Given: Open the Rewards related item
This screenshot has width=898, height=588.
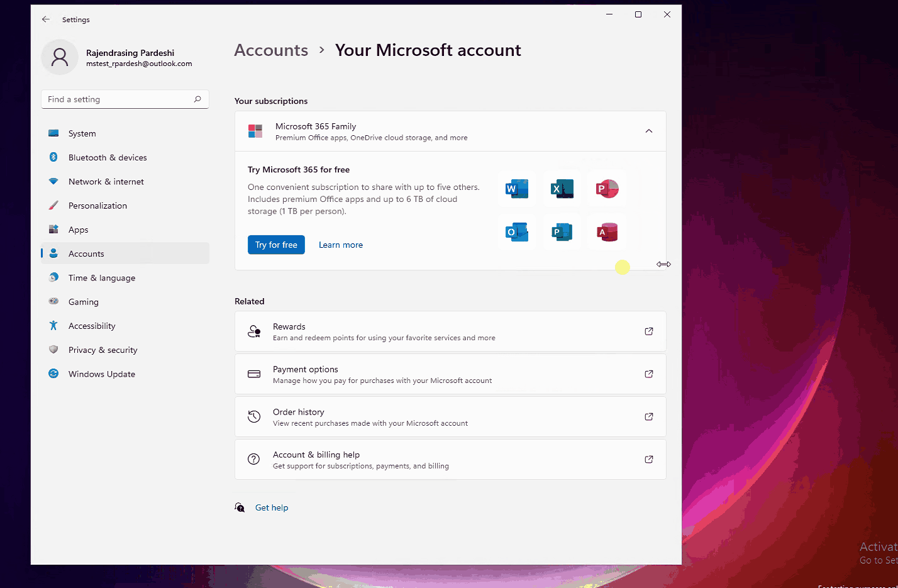Looking at the screenshot, I should coord(450,331).
